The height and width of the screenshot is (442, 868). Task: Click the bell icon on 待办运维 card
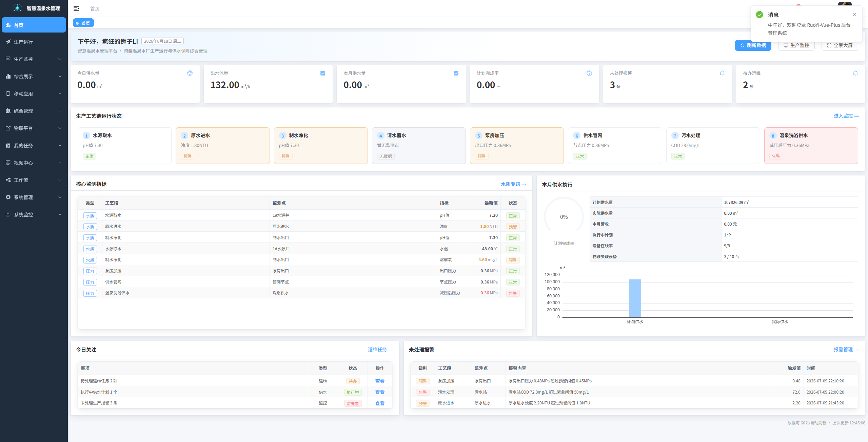pyautogui.click(x=855, y=73)
